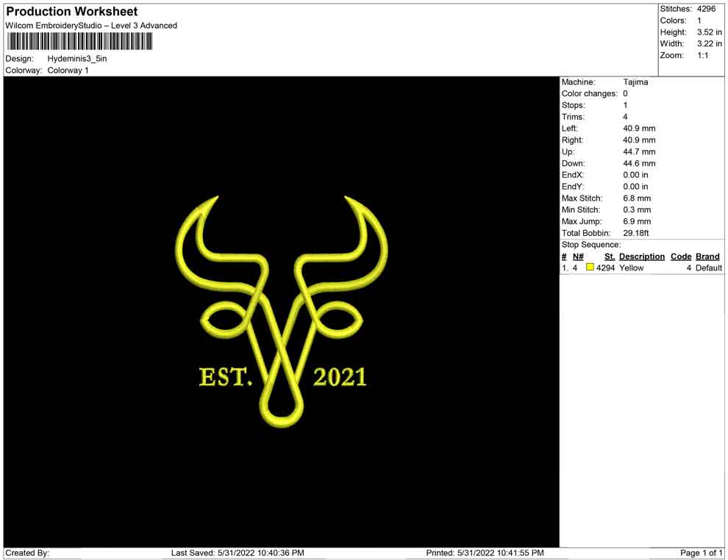Click the Page 1 of 1 indicator
The width and height of the screenshot is (728, 560).
coord(702,553)
